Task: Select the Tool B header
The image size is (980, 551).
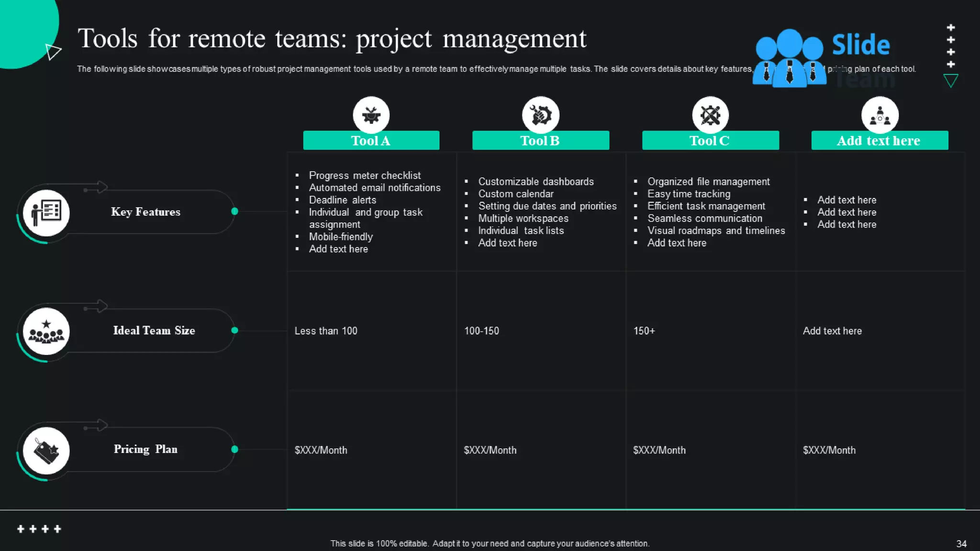Action: pos(540,141)
